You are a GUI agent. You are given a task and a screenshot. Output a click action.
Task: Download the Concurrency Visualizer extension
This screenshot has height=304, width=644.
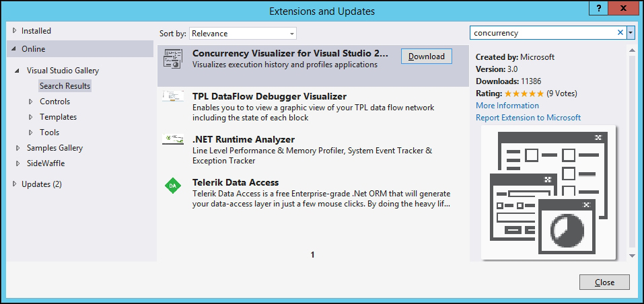[426, 56]
